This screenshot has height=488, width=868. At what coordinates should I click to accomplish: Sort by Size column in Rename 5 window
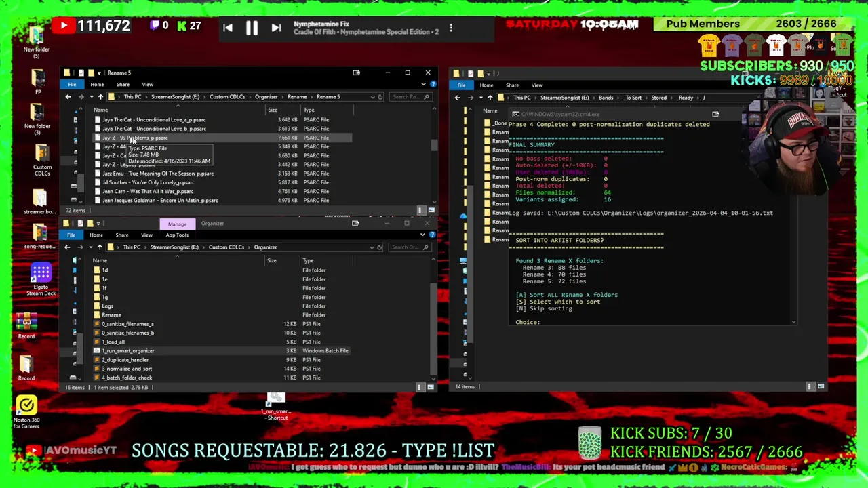pos(273,110)
